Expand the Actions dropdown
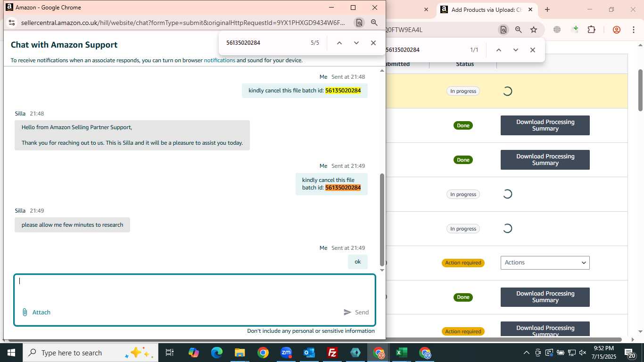This screenshot has height=362, width=644. pyautogui.click(x=545, y=263)
